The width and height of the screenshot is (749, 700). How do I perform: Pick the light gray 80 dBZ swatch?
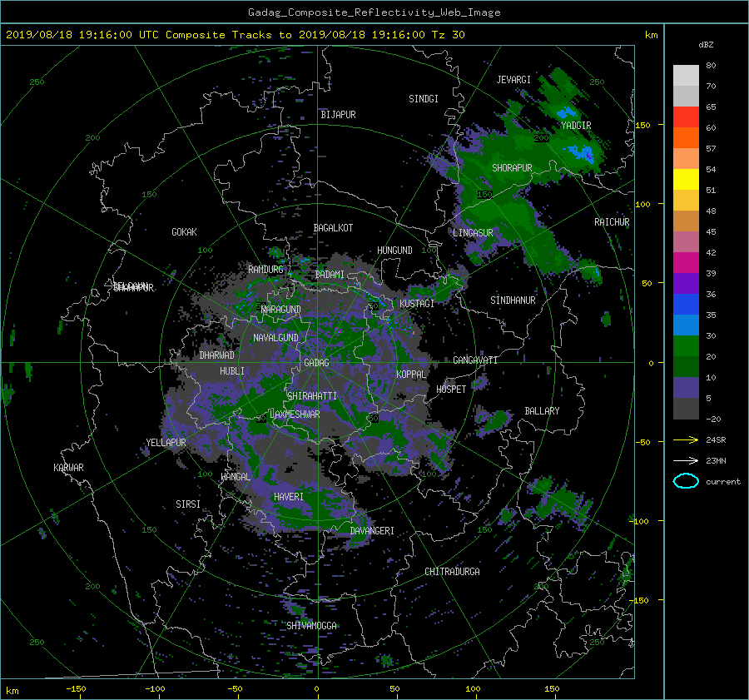[x=686, y=75]
